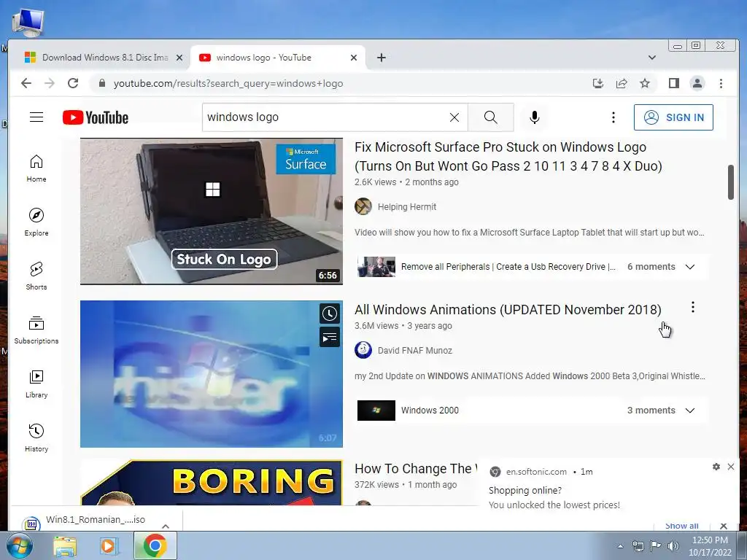Expand the 6 moments chevron
Viewport: 747px width, 560px height.
click(690, 267)
